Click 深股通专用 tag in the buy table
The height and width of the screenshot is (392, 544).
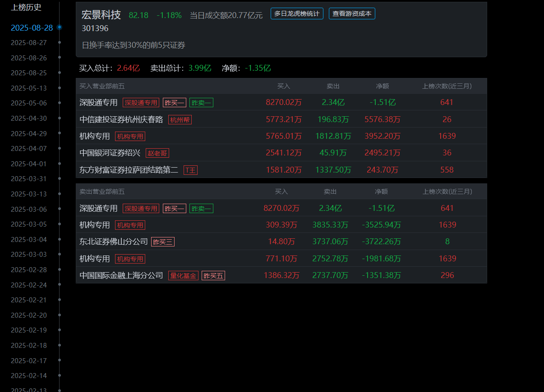tap(141, 103)
